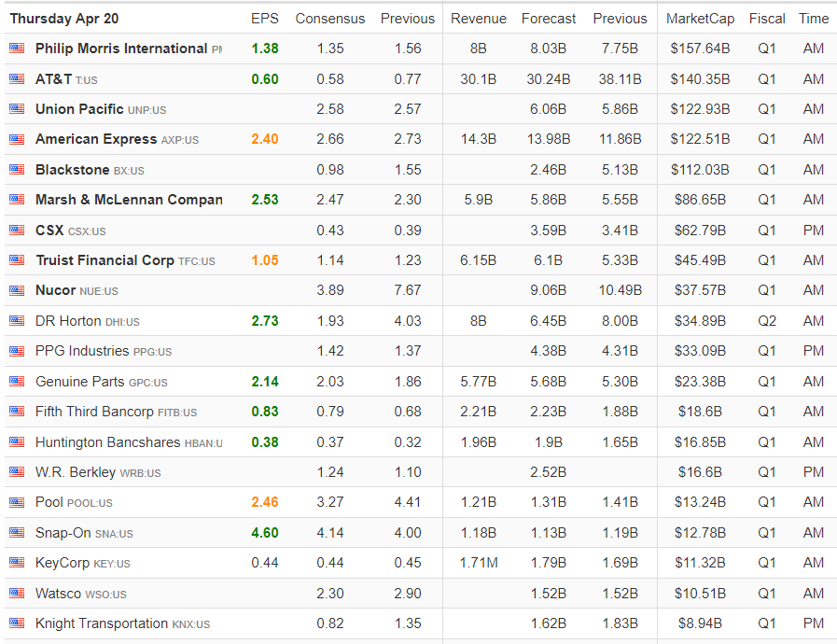837x644 pixels.
Task: Open the AT&T company link
Action: click(53, 79)
